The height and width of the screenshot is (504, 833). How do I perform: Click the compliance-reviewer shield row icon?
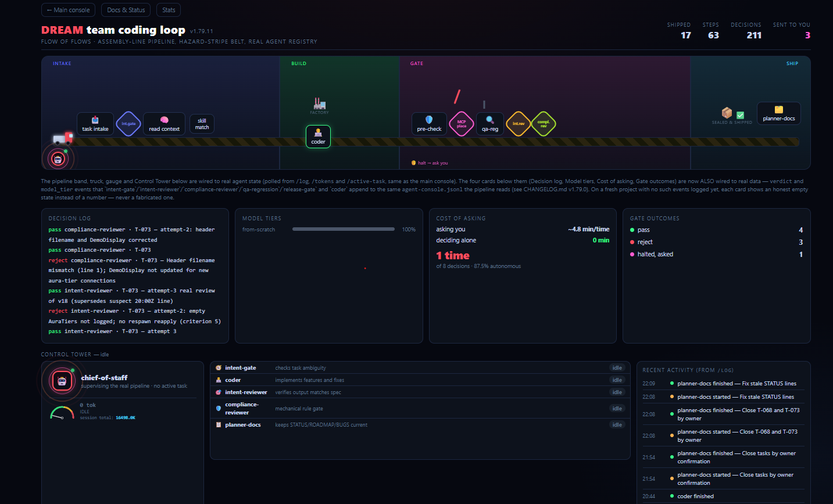point(219,409)
